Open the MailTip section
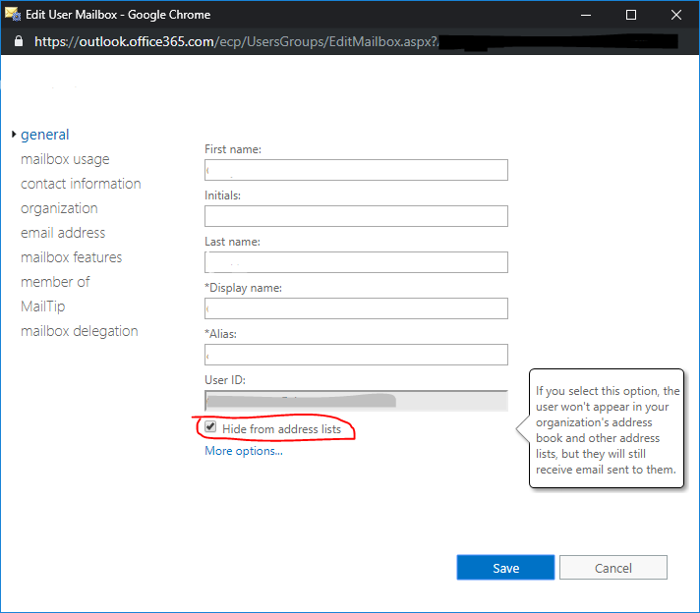Image resolution: width=700 pixels, height=613 pixels. click(42, 306)
